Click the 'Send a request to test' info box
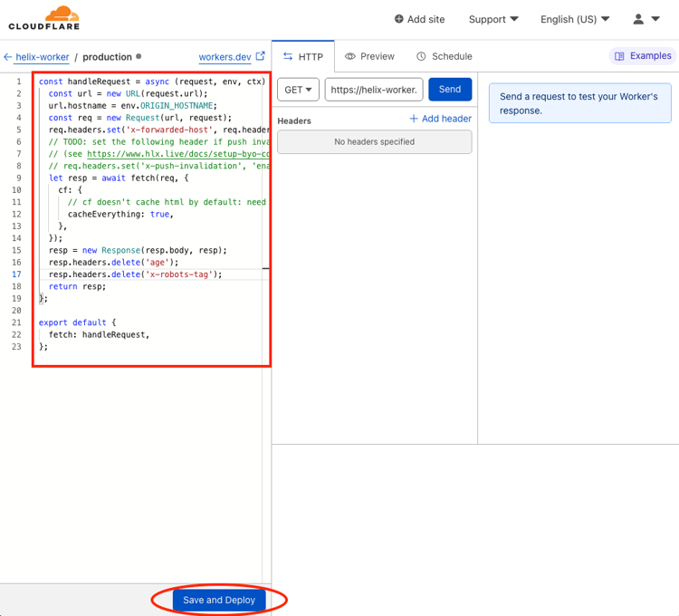The width and height of the screenshot is (679, 616). pyautogui.click(x=579, y=103)
